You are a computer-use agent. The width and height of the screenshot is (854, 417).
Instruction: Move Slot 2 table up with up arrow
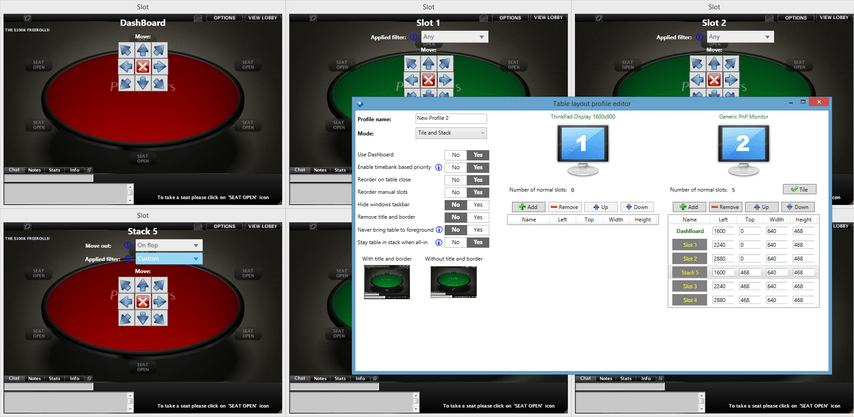[714, 63]
